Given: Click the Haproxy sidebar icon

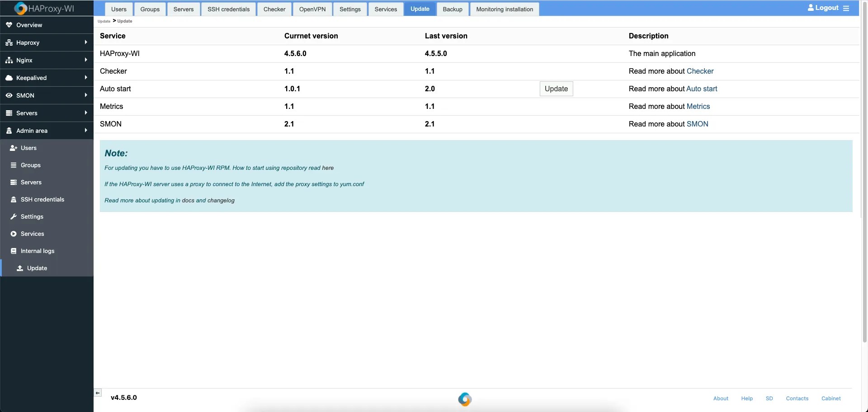Looking at the screenshot, I should (9, 42).
